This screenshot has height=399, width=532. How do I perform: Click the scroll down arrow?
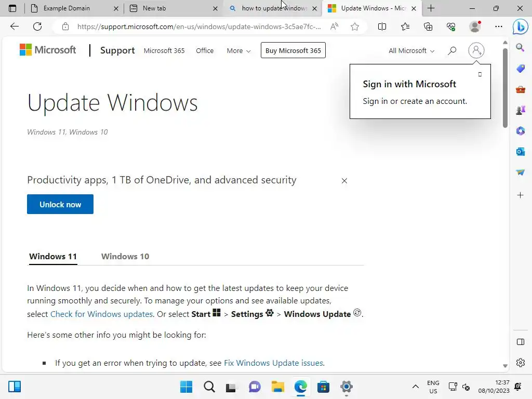pyautogui.click(x=505, y=366)
